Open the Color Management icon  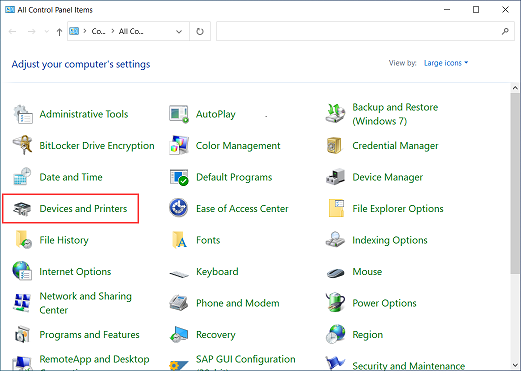(x=179, y=145)
